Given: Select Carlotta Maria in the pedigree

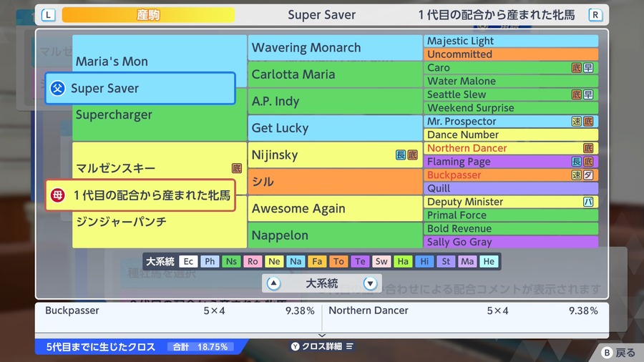Looking at the screenshot, I should click(x=335, y=74).
